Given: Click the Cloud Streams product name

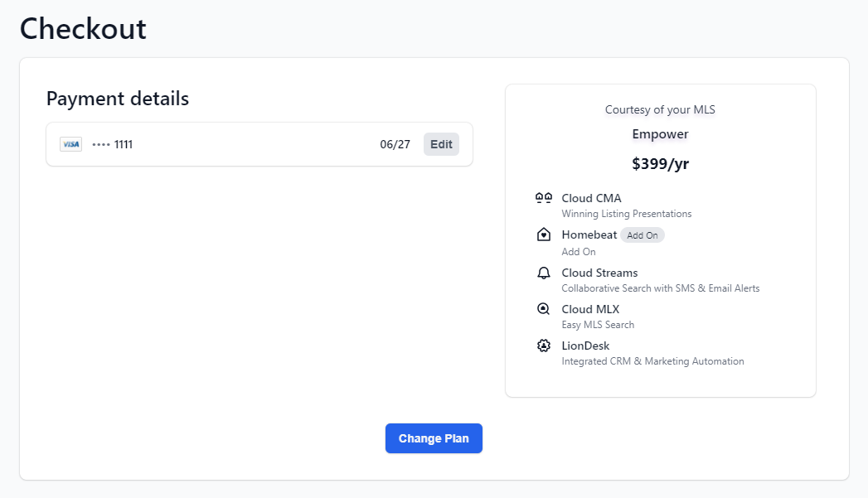Looking at the screenshot, I should (x=599, y=272).
